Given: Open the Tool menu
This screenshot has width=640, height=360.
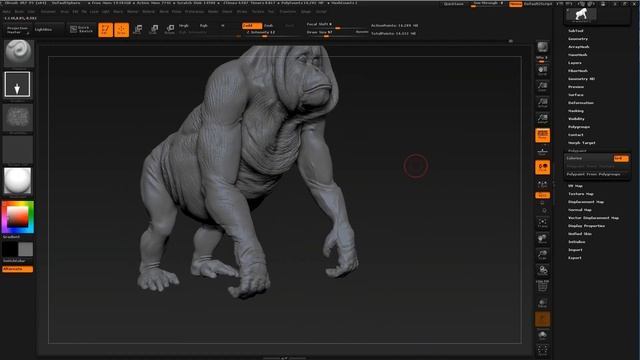Looking at the screenshot, I should [271, 12].
